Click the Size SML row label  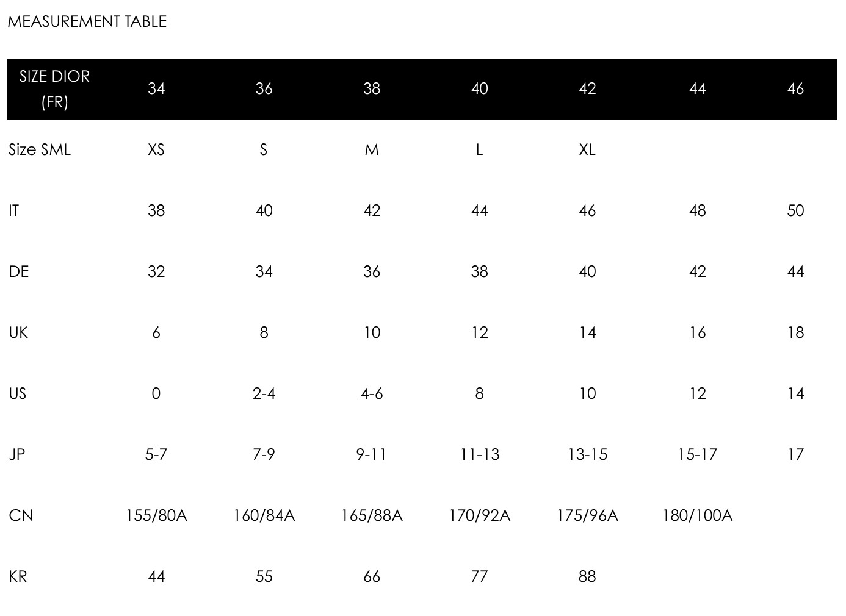(x=40, y=149)
